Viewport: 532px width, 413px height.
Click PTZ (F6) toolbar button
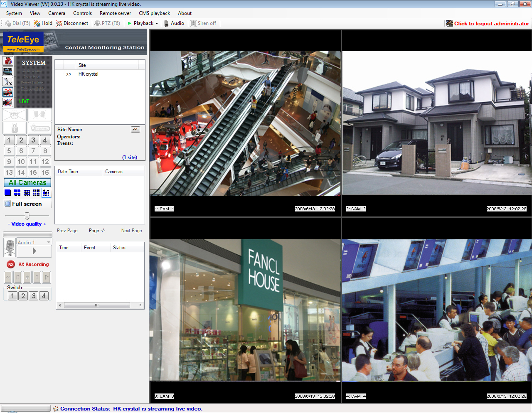[x=107, y=23]
